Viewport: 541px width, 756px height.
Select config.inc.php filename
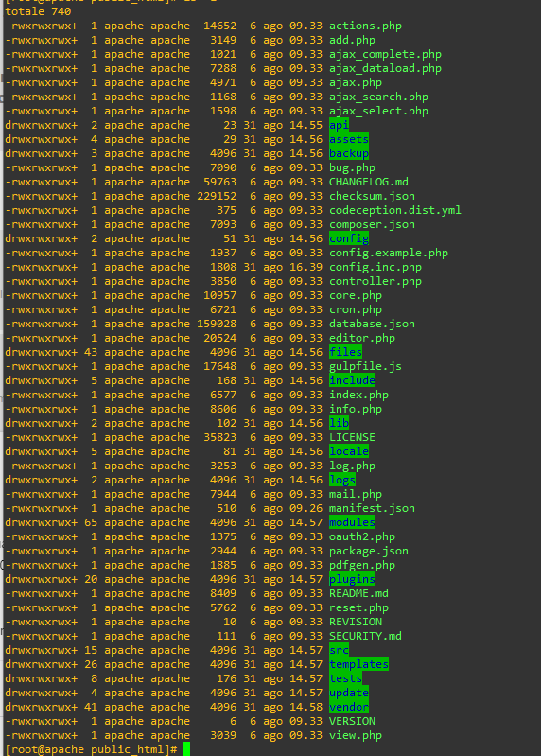(375, 267)
